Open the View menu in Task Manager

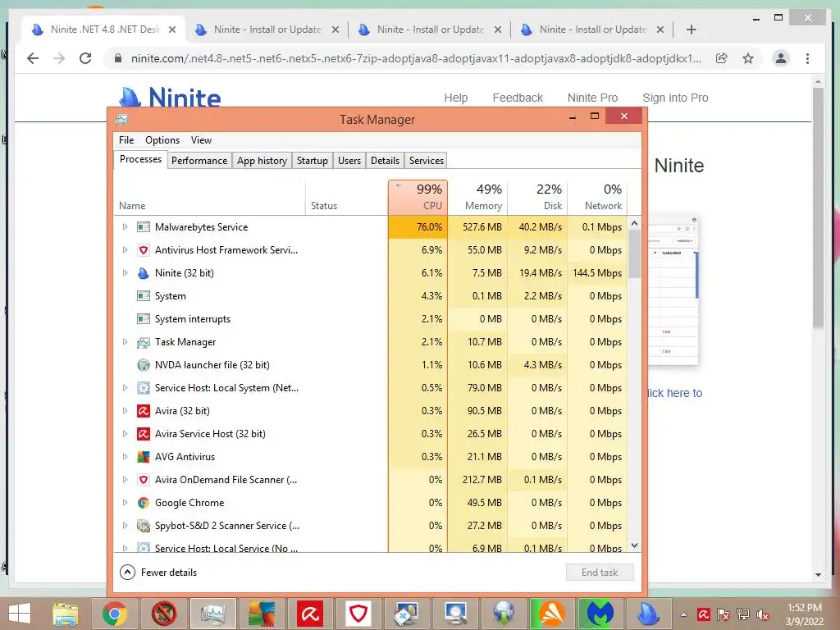(202, 140)
